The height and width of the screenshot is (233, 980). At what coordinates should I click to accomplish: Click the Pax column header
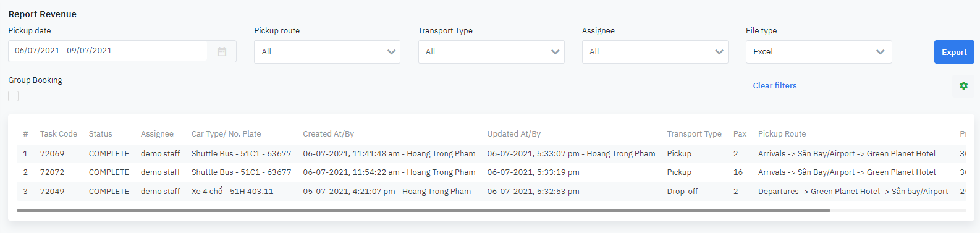[740, 133]
